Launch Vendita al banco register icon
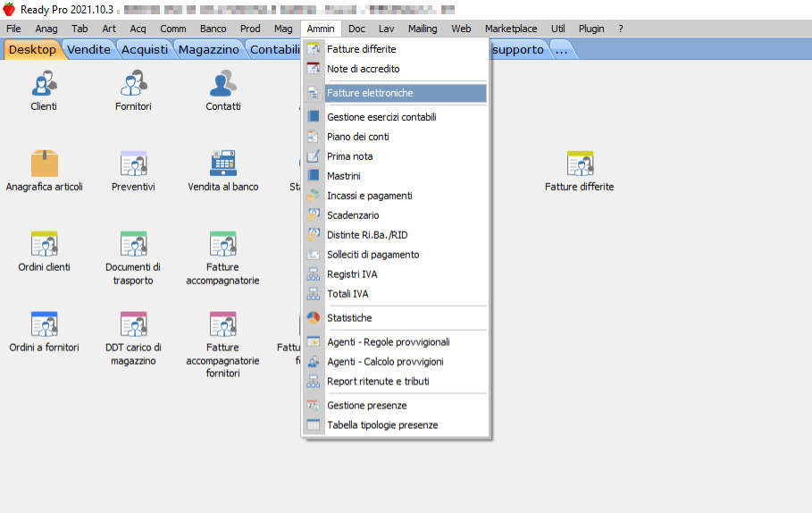 pyautogui.click(x=223, y=164)
